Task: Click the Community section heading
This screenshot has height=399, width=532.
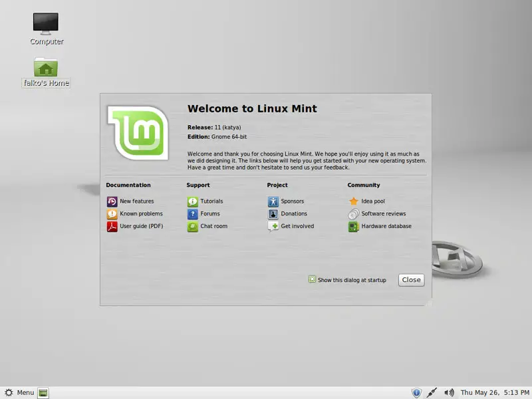Action: point(364,186)
